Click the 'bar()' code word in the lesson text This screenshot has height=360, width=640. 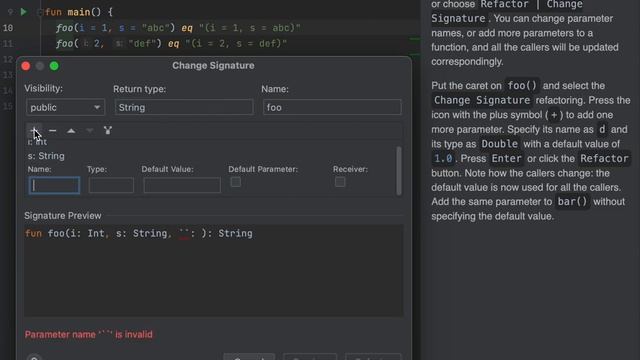coord(572,202)
